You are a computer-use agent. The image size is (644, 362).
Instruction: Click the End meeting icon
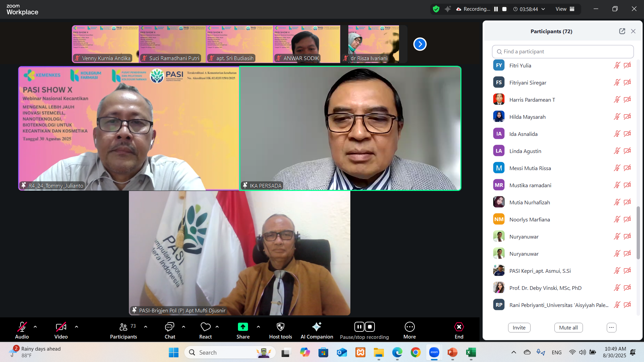tap(459, 327)
